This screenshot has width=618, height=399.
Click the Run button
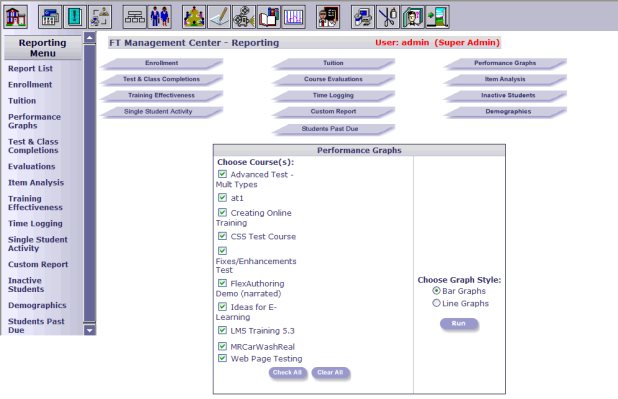point(459,324)
